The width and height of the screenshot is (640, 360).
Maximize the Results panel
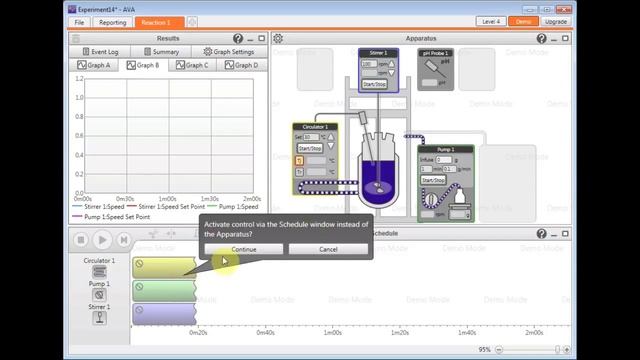tap(262, 38)
